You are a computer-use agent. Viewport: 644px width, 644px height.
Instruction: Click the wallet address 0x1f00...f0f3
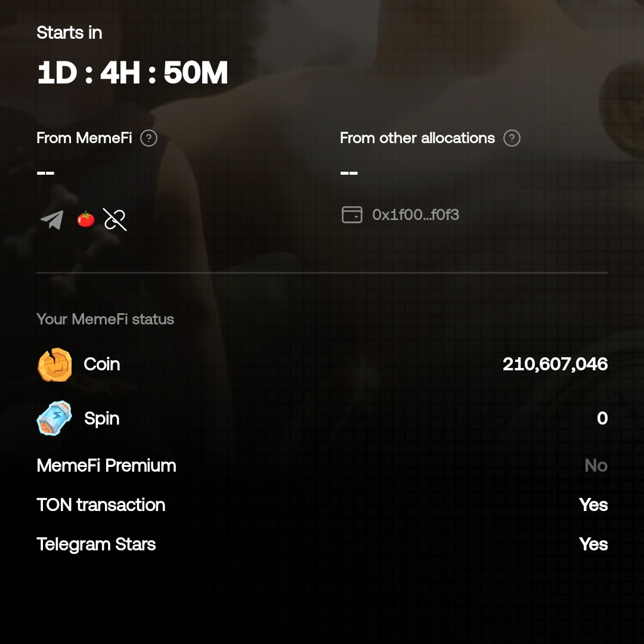(416, 215)
